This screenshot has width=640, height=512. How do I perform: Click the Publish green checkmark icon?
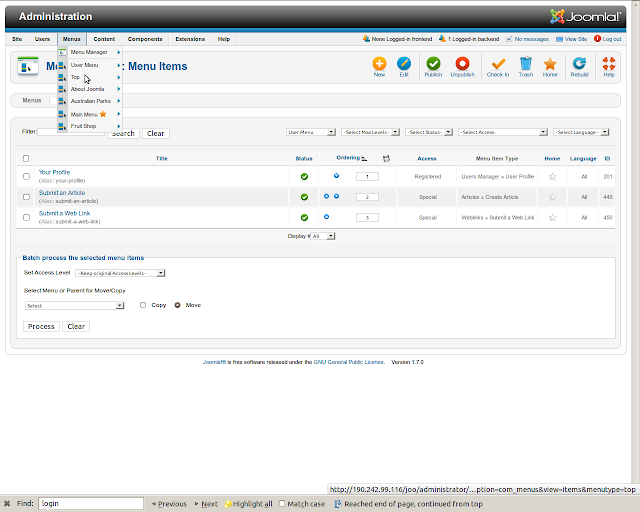[x=433, y=64]
